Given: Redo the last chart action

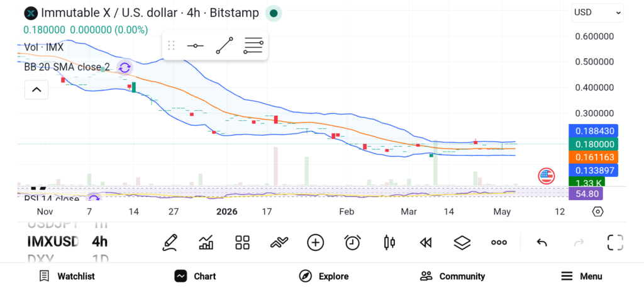Looking at the screenshot, I should tap(579, 242).
